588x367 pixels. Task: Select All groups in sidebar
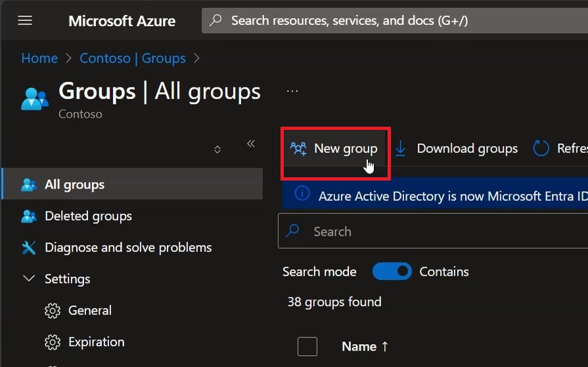132,184
